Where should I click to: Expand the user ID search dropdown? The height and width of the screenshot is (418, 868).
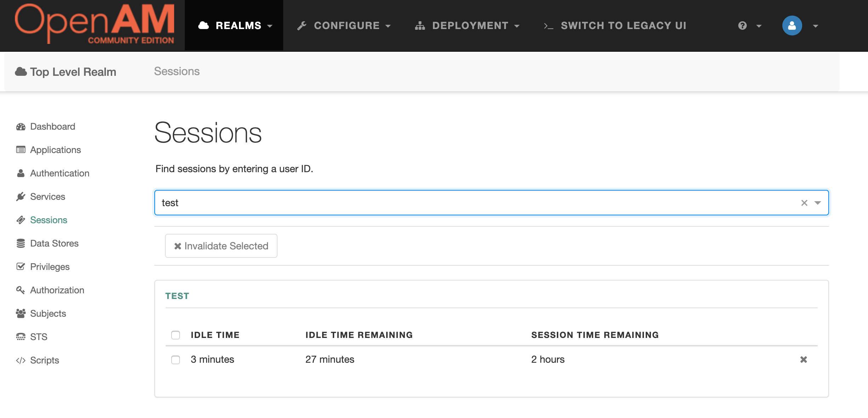(818, 203)
